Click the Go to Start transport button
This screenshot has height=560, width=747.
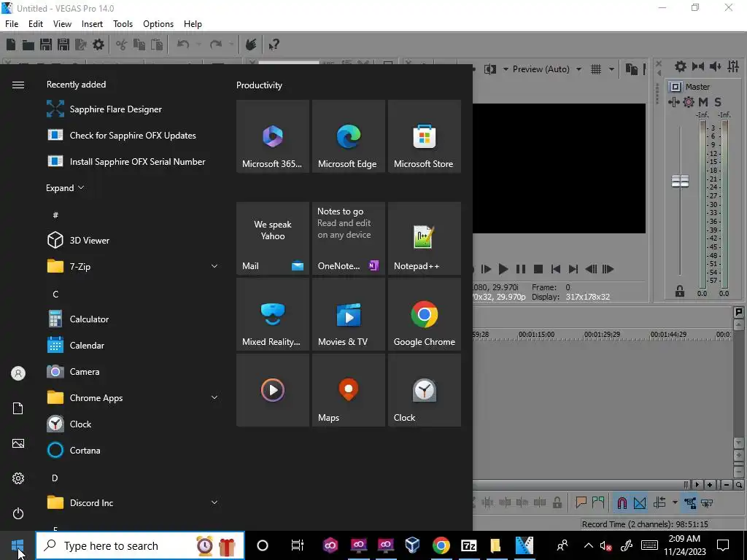pos(555,269)
